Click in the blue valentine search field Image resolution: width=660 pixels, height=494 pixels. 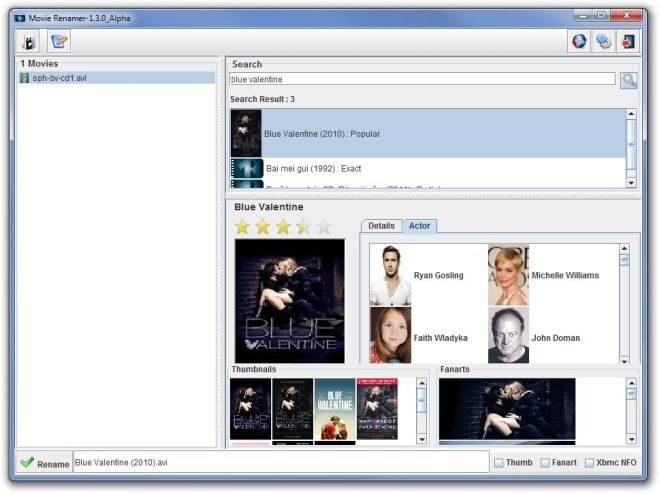click(x=422, y=79)
